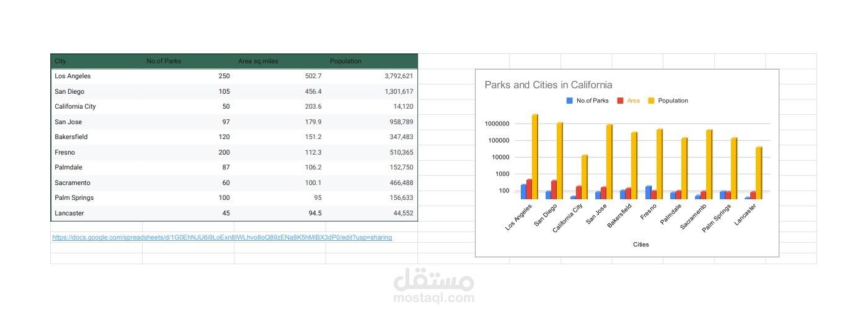Click the blue No.of Parks legend swatch
The width and height of the screenshot is (868, 311).
click(x=569, y=101)
